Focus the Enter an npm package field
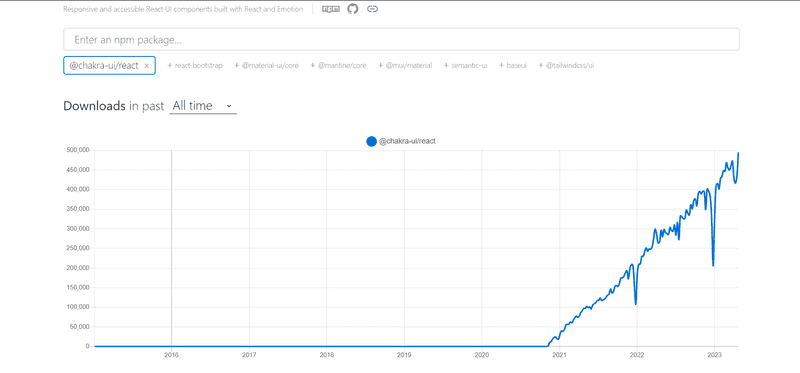Screen dimensions: 800x373 click(401, 39)
